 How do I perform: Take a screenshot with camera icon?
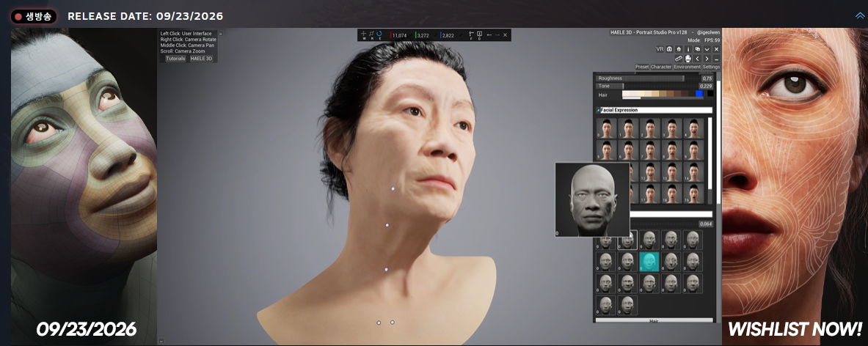[669, 49]
